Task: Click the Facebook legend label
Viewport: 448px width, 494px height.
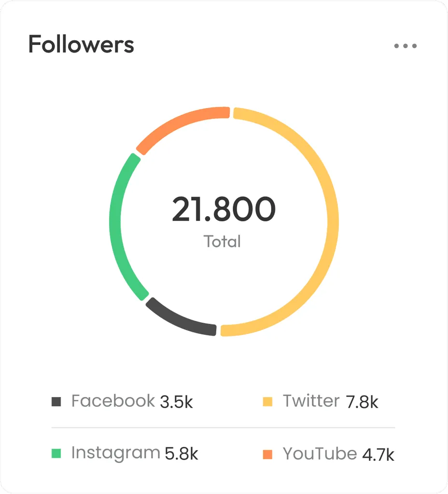Action: (x=113, y=401)
